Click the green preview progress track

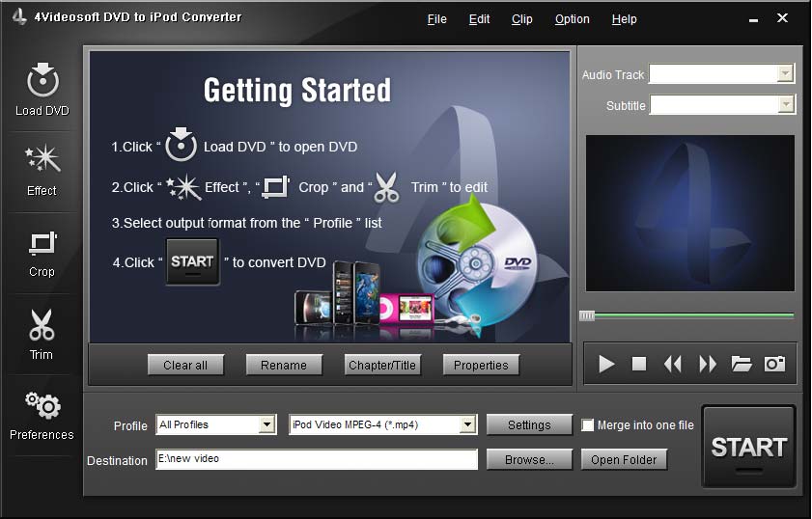click(694, 315)
